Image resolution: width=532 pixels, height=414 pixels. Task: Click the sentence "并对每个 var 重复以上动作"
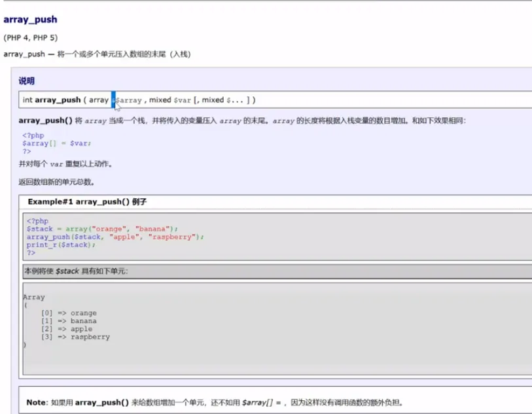click(65, 164)
